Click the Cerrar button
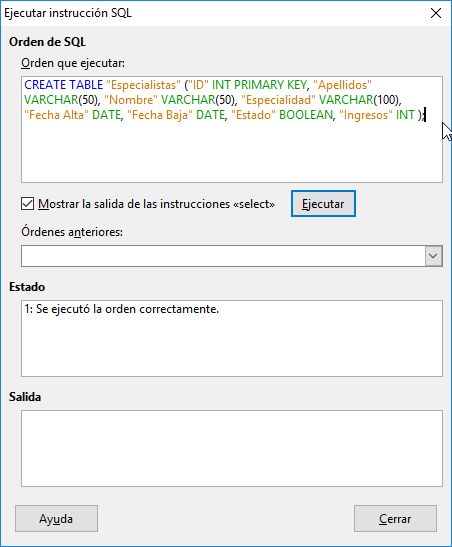This screenshot has width=452, height=547. 395,519
